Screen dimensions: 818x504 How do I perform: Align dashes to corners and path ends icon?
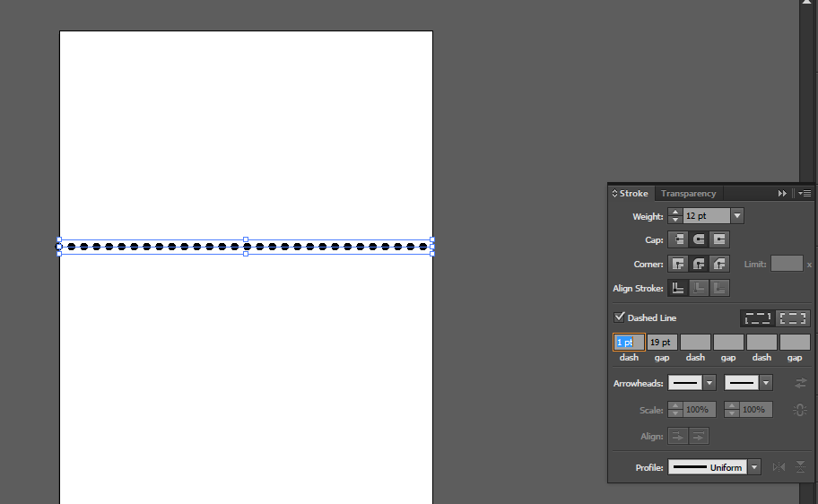coord(793,318)
